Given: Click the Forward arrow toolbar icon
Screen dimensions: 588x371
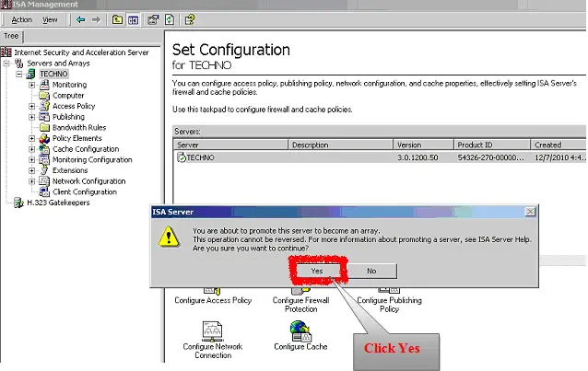Looking at the screenshot, I should [x=96, y=19].
